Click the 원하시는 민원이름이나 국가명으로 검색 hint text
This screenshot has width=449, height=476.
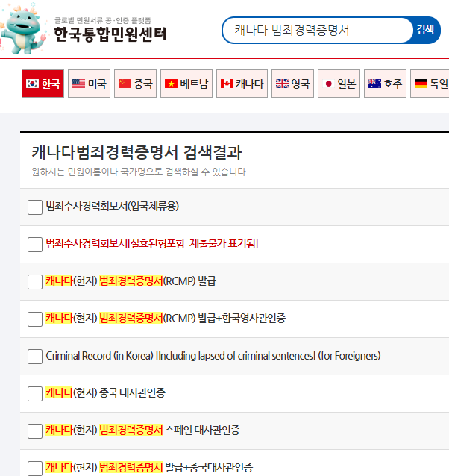[138, 172]
